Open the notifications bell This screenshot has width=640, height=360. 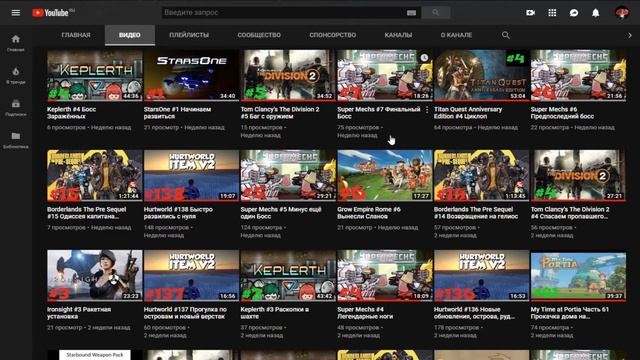pos(596,13)
